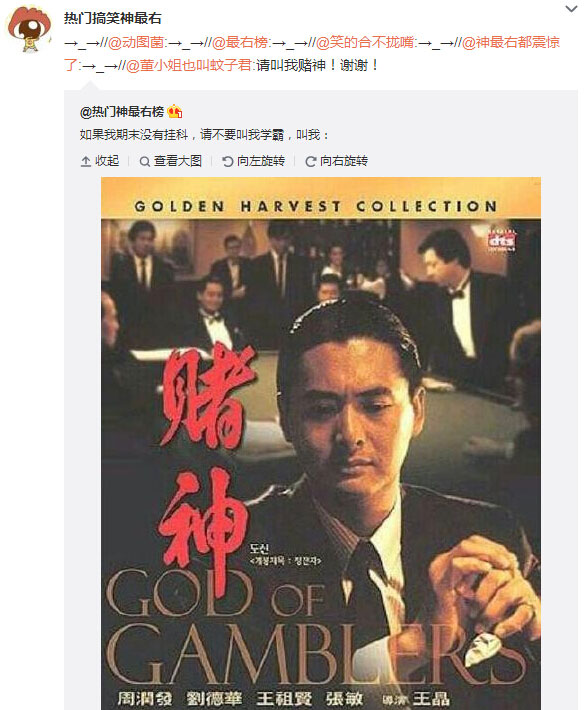
Task: Open the @董小姐也叫蚊子君 mention link
Action: pyautogui.click(x=189, y=66)
